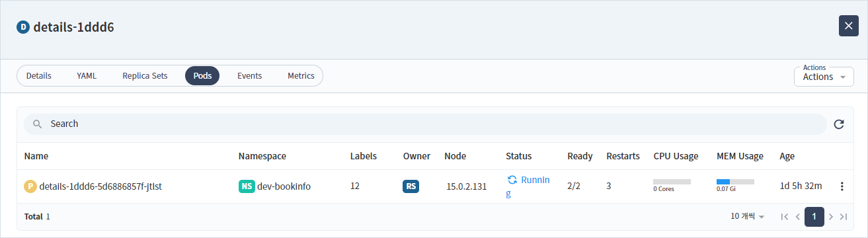Click the labels count 12

pos(355,186)
